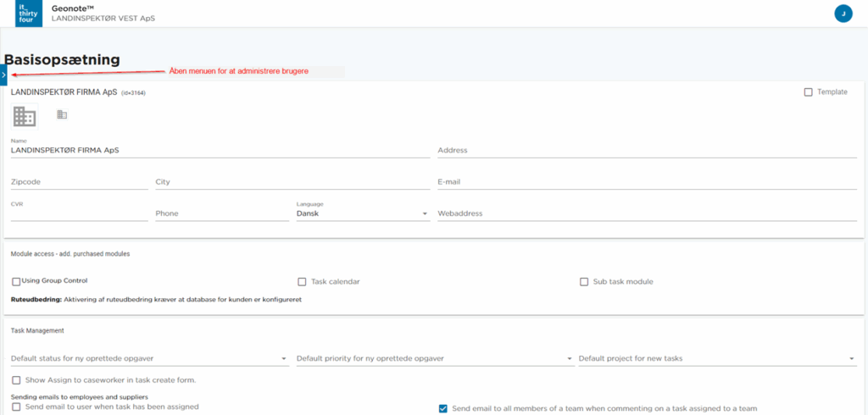Open the user avatar J menu
Screen dimensions: 868x415
[842, 14]
